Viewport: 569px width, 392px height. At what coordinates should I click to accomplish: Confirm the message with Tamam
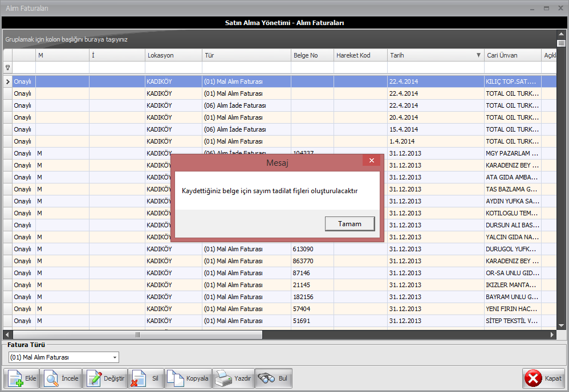(x=349, y=224)
